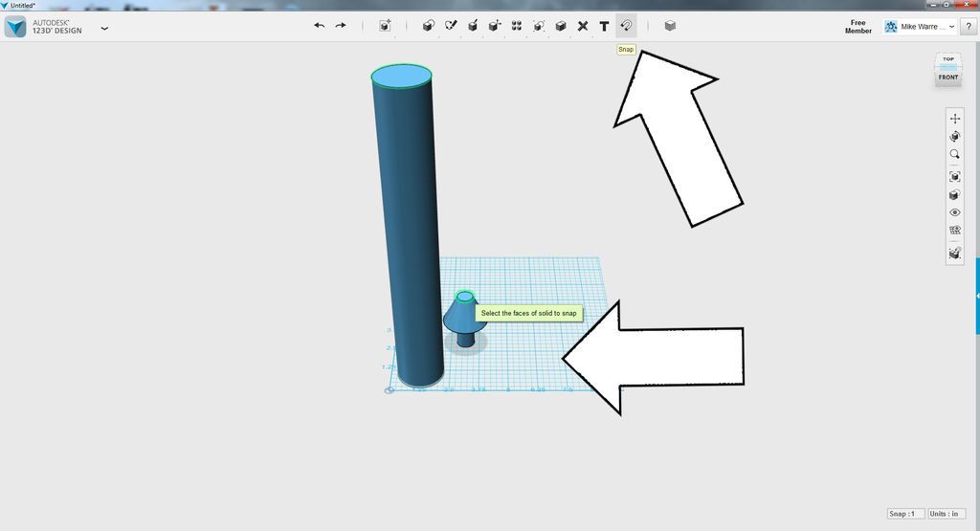
Task: Open the Snap : 1 increment selector
Action: click(905, 514)
